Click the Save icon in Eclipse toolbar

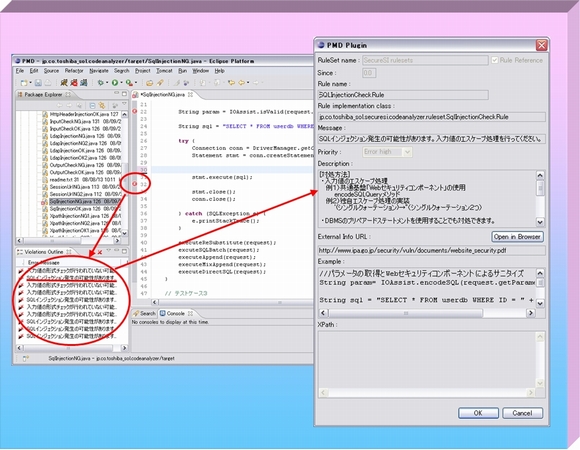pyautogui.click(x=38, y=83)
